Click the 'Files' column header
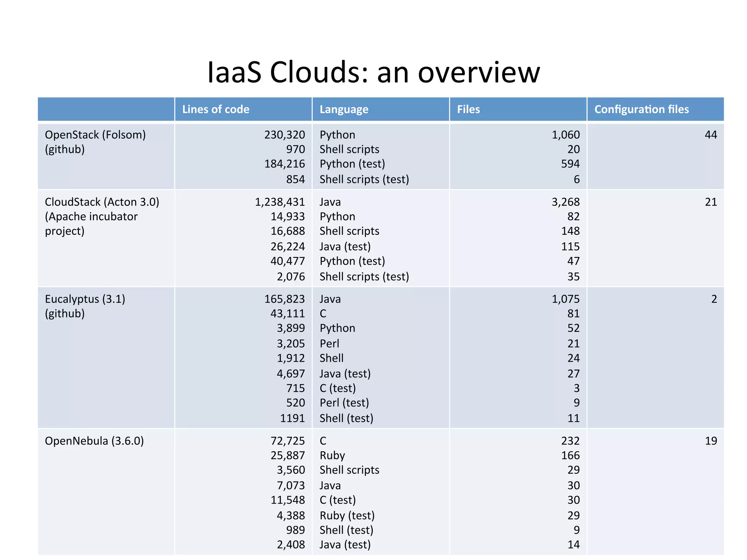747x560 pixels. pyautogui.click(x=468, y=109)
